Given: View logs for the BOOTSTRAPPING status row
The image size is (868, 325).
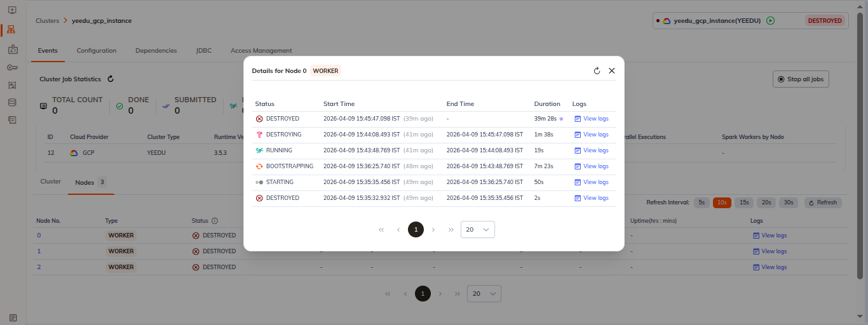Looking at the screenshot, I should click(x=591, y=166).
